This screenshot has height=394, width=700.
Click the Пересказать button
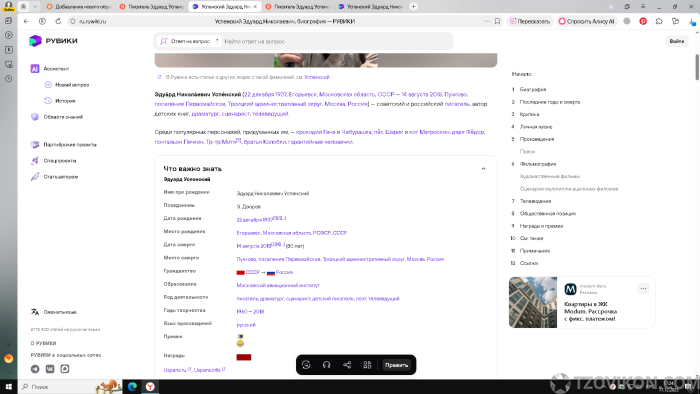pyautogui.click(x=530, y=21)
